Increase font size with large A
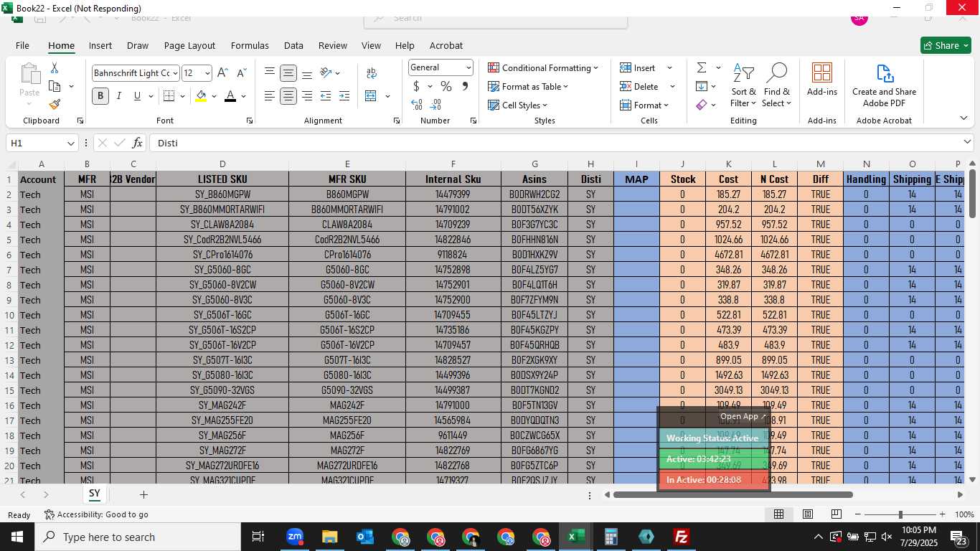Image resolution: width=980 pixels, height=551 pixels. tap(222, 73)
